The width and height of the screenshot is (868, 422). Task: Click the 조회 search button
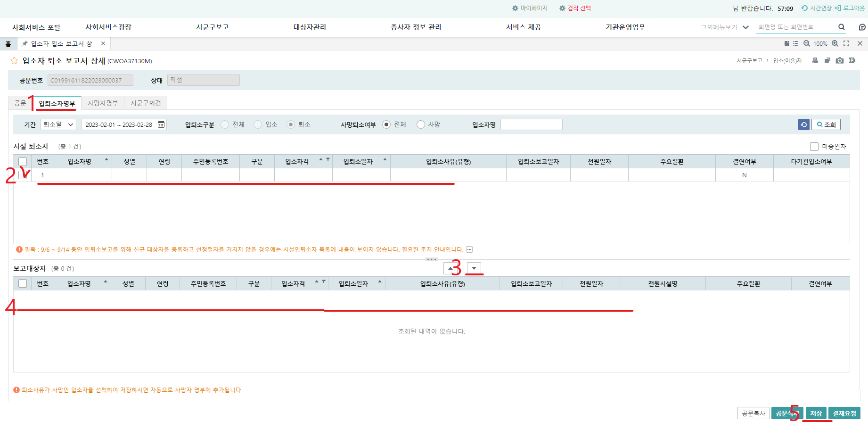point(826,124)
